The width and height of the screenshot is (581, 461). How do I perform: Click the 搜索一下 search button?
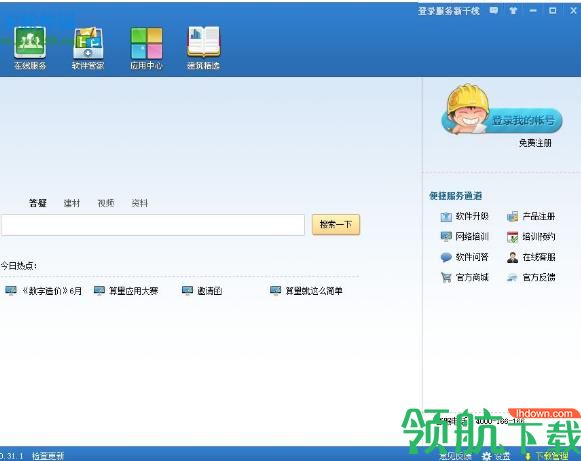pos(336,224)
